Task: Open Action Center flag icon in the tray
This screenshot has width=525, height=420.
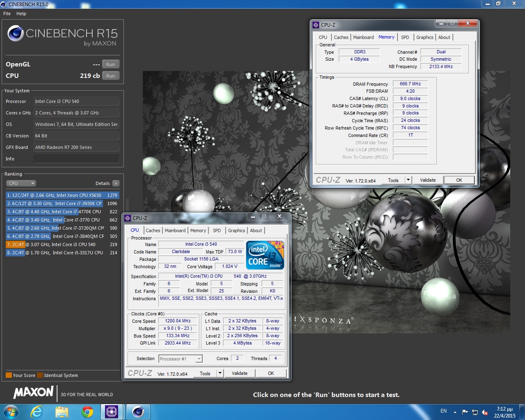Action: tap(465, 412)
